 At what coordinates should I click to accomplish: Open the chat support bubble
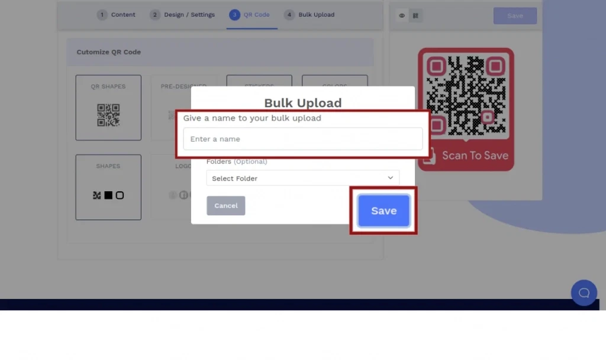[584, 292]
